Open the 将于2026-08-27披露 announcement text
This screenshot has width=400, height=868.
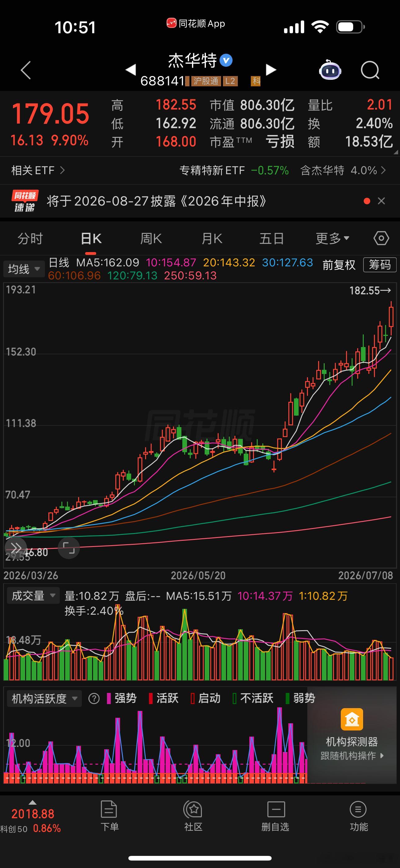tap(157, 201)
